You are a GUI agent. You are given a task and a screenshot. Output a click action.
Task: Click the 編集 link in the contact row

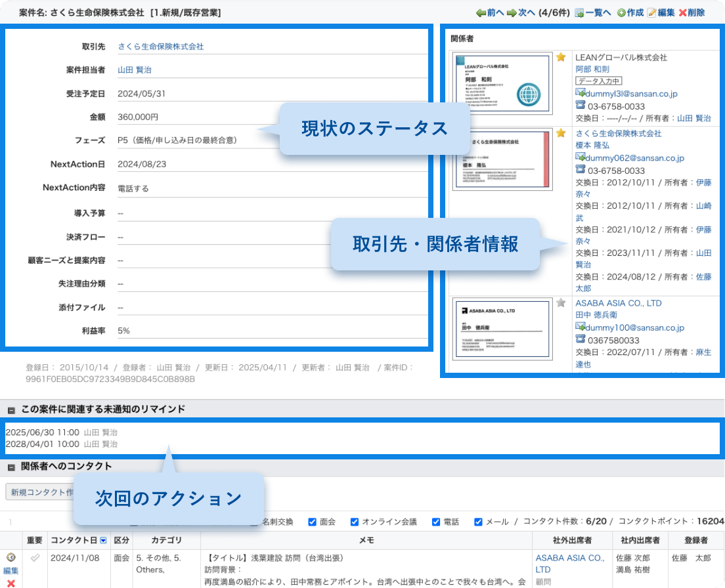point(11,571)
